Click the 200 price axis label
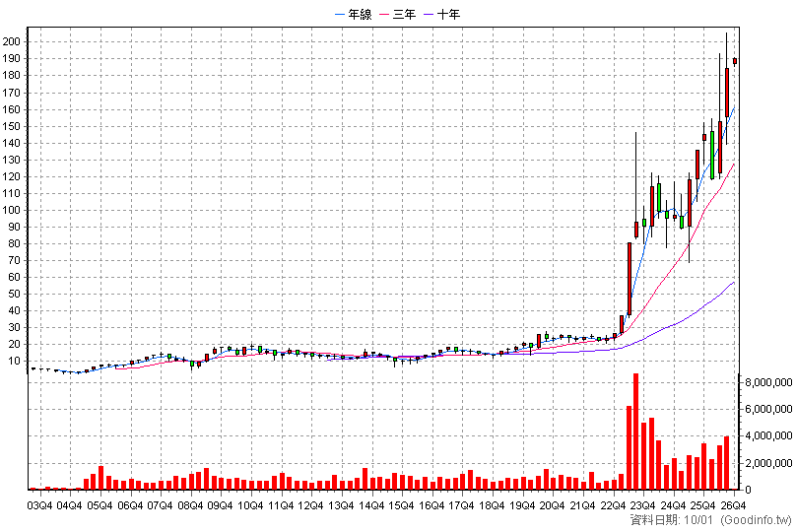796x532 pixels. tap(11, 41)
